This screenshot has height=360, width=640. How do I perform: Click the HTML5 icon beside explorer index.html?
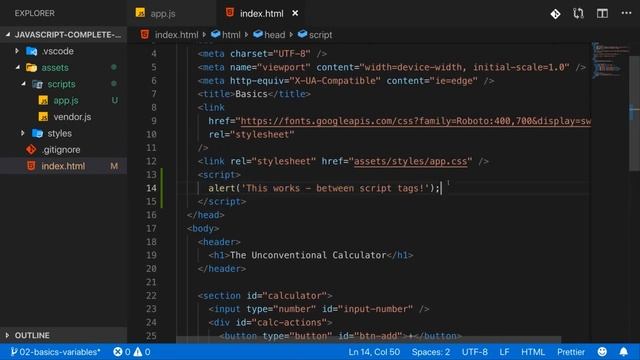[31, 166]
